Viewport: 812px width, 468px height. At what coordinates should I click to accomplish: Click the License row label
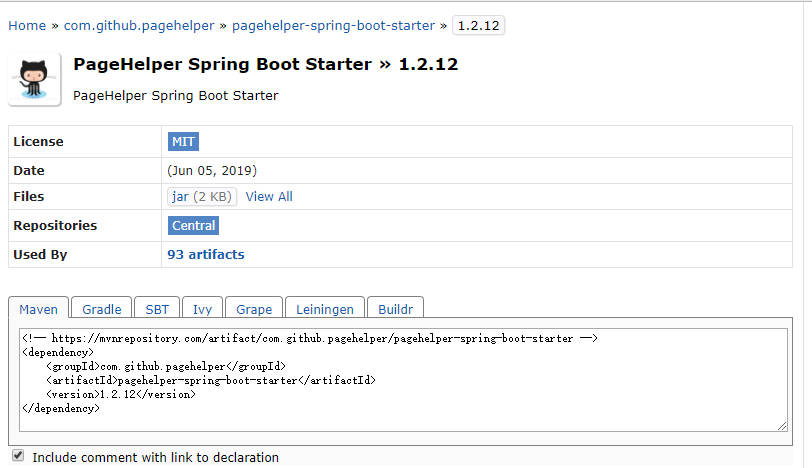tap(38, 141)
